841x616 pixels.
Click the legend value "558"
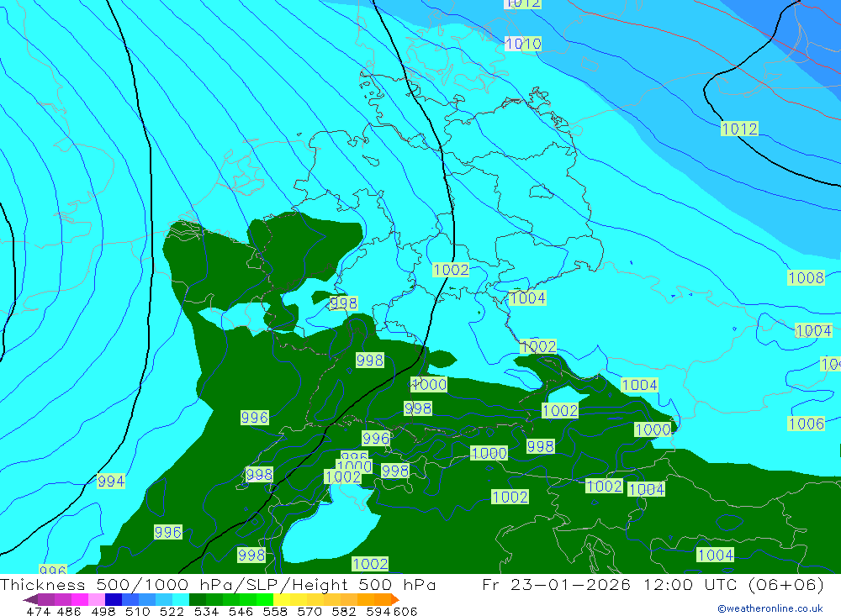[x=275, y=611]
